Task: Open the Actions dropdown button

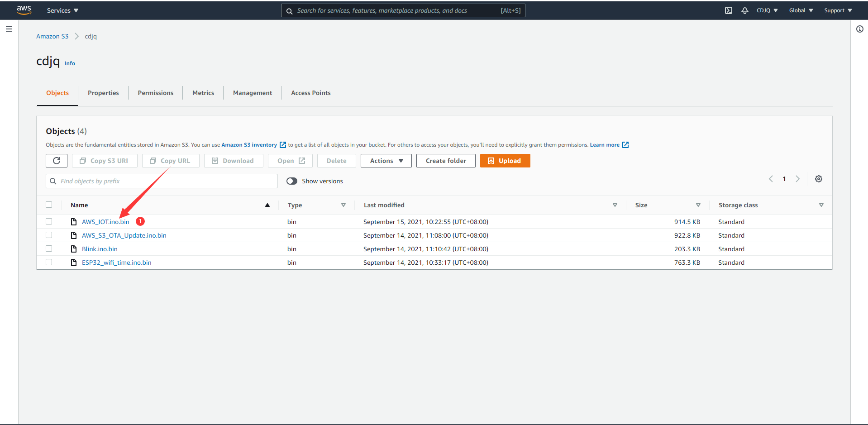Action: click(x=386, y=161)
